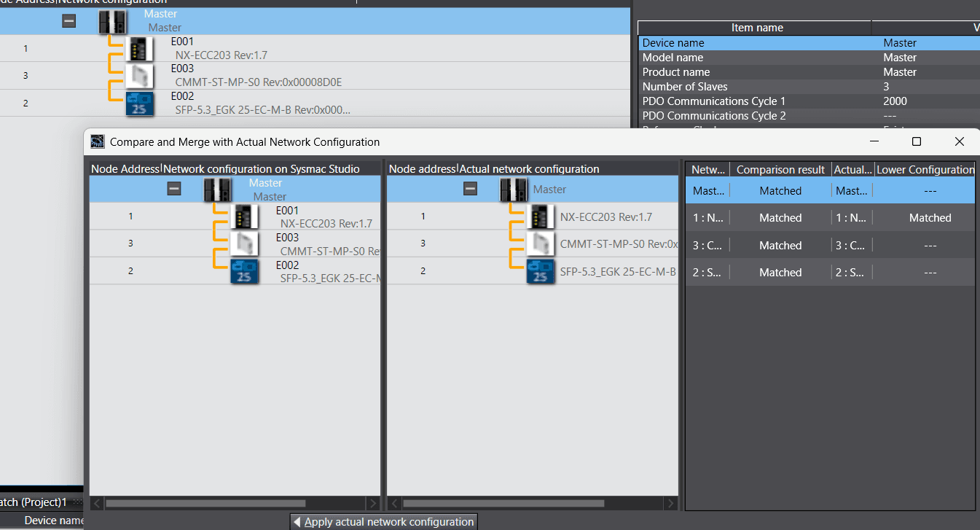Click the Master device icon in the background network configuration
The height and width of the screenshot is (530, 980).
112,22
